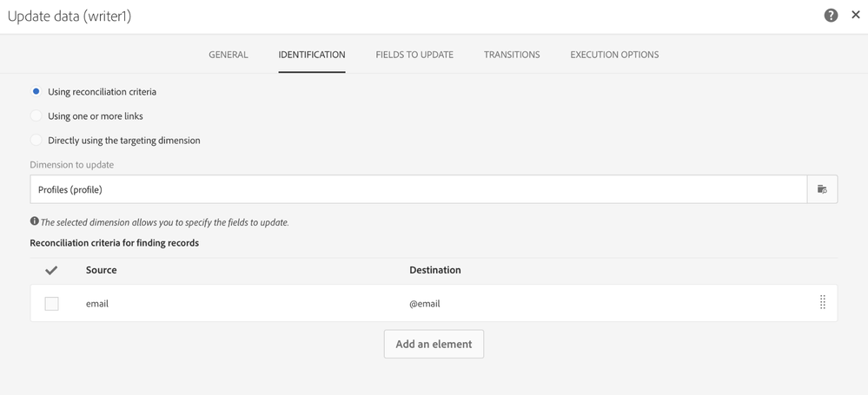Open the Fields to Update tab

tap(414, 55)
